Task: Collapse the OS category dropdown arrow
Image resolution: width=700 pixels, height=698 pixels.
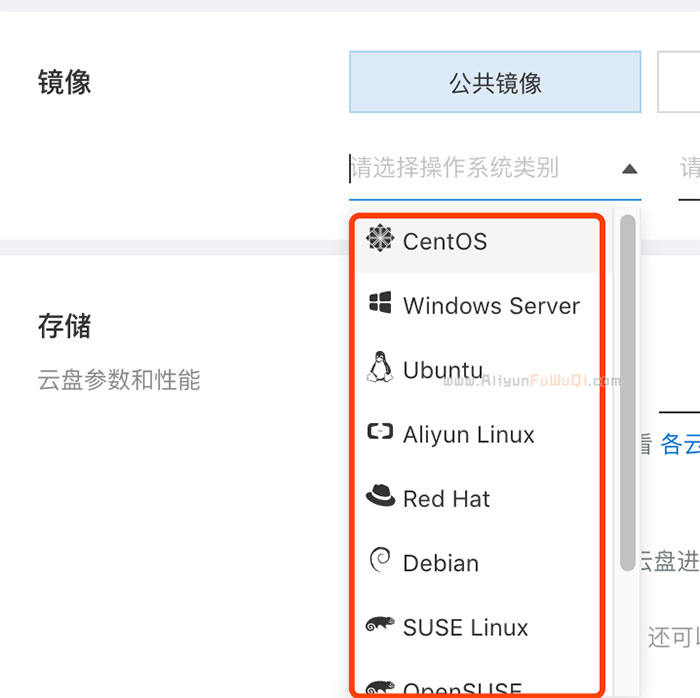Action: (x=629, y=169)
